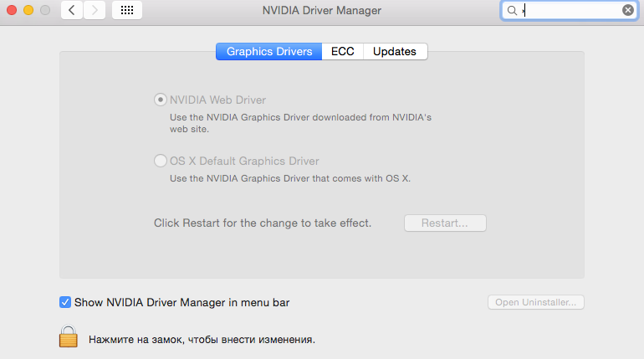Image resolution: width=644 pixels, height=359 pixels.
Task: Click the NVIDIA Driver Manager window title
Action: click(322, 10)
